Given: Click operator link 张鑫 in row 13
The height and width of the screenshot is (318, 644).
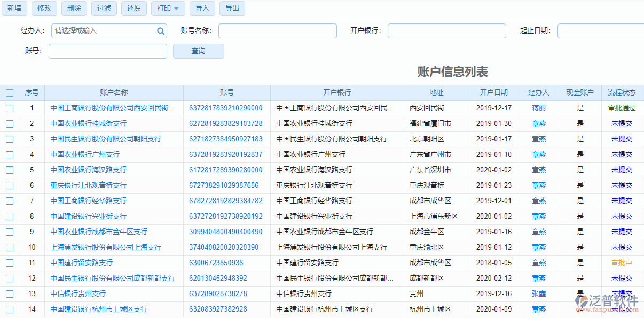Looking at the screenshot, I should click(538, 294).
